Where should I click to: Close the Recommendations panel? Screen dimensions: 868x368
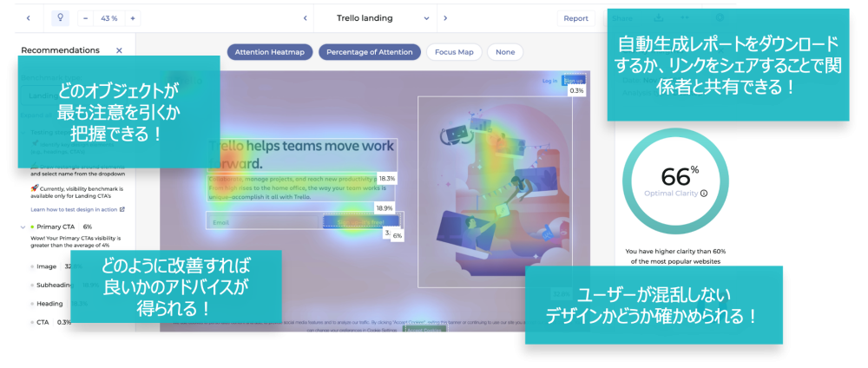click(x=119, y=51)
